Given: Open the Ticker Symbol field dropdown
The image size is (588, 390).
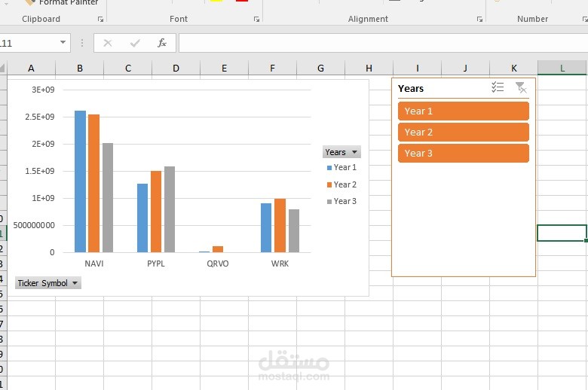Looking at the screenshot, I should pyautogui.click(x=48, y=283).
